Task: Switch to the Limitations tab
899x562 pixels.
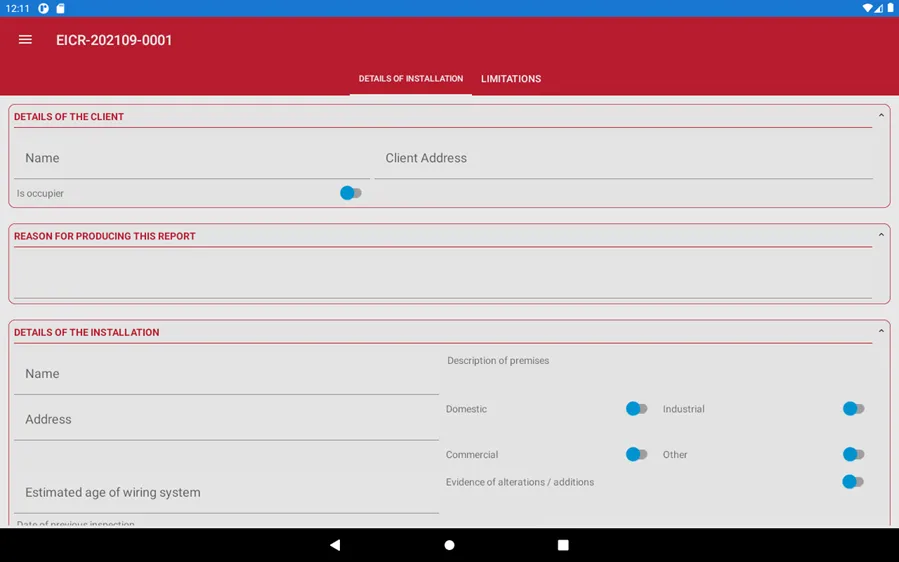Action: [x=510, y=79]
